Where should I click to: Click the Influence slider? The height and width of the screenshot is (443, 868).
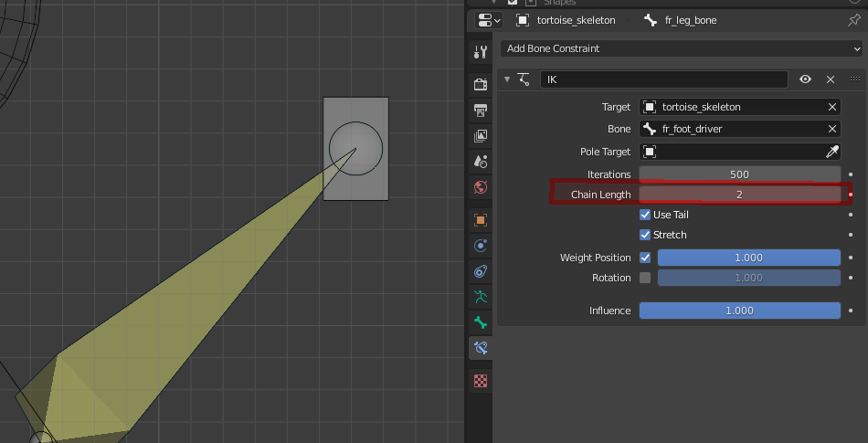(x=739, y=311)
